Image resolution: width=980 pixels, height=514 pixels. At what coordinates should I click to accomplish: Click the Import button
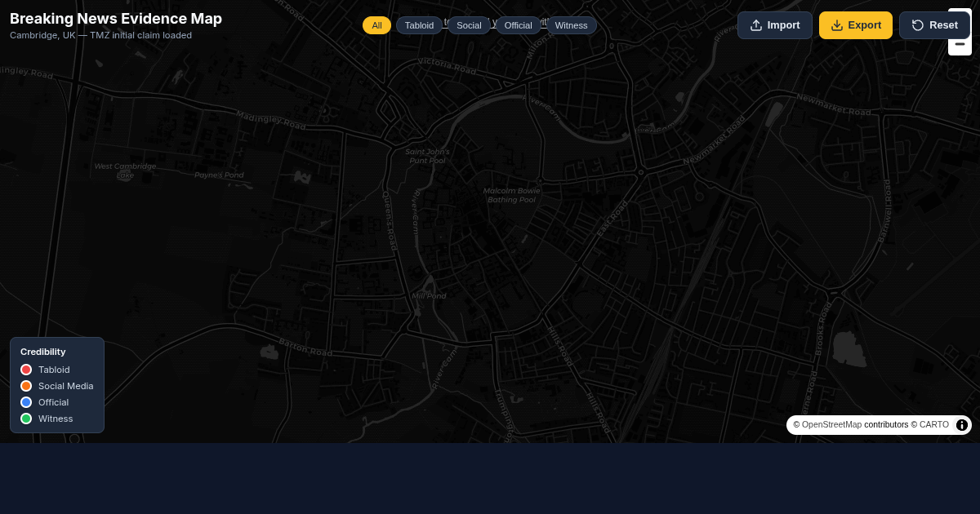(775, 25)
